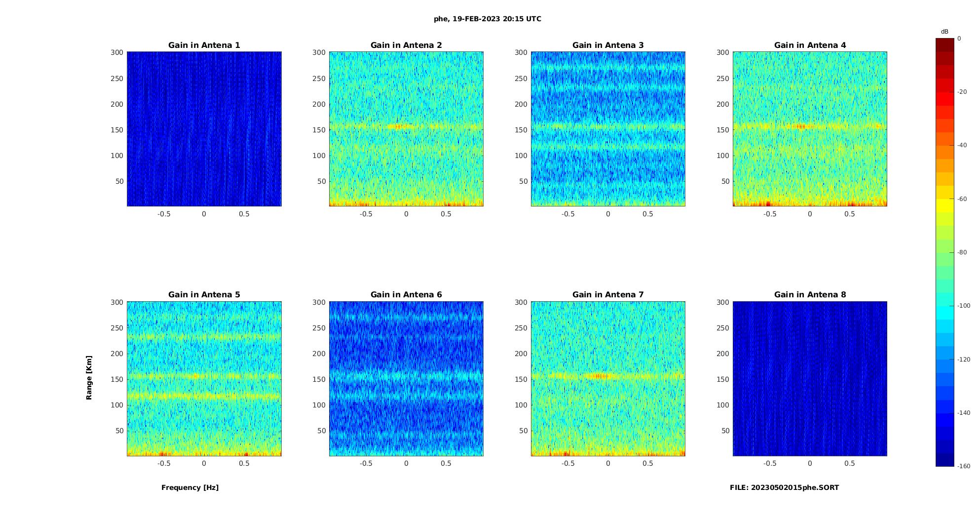Click the 'dB' label above colorbar

(944, 32)
